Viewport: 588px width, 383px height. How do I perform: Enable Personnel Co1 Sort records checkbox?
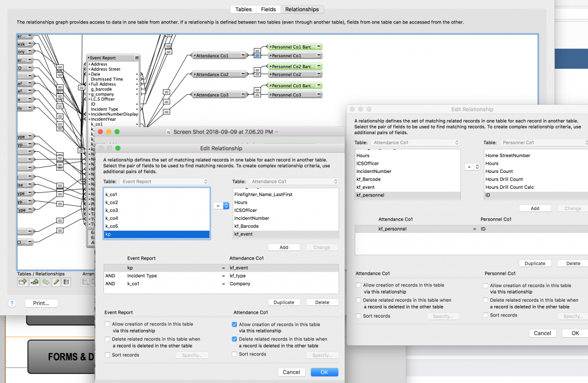pos(486,315)
